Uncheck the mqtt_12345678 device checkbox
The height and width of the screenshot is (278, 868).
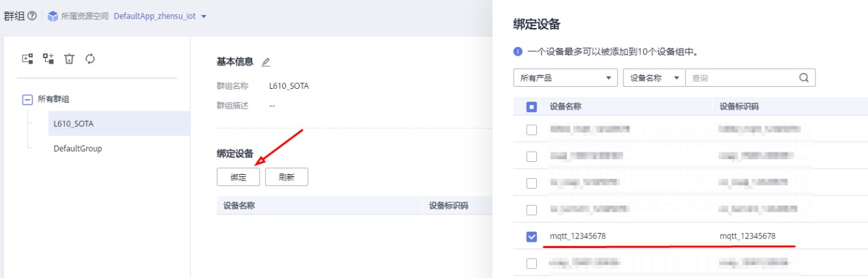coord(531,236)
